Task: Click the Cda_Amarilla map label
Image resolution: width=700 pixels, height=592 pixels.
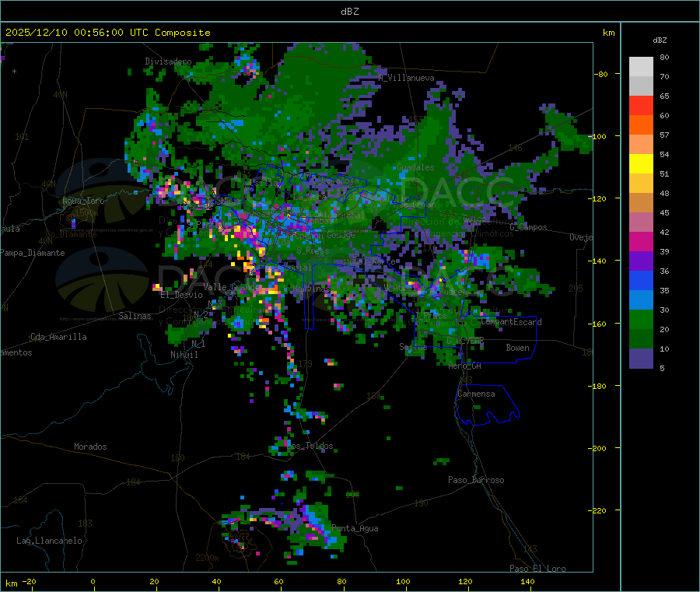Action: click(x=58, y=337)
